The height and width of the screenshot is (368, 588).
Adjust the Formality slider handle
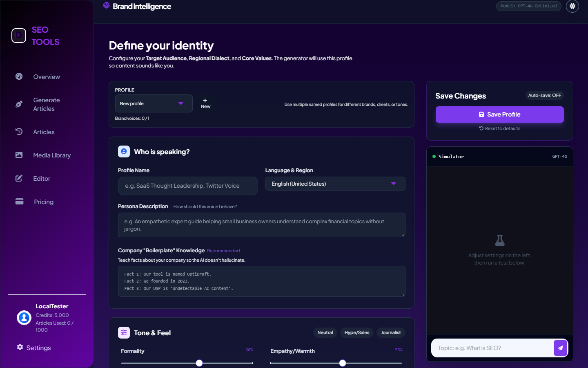coord(199,363)
